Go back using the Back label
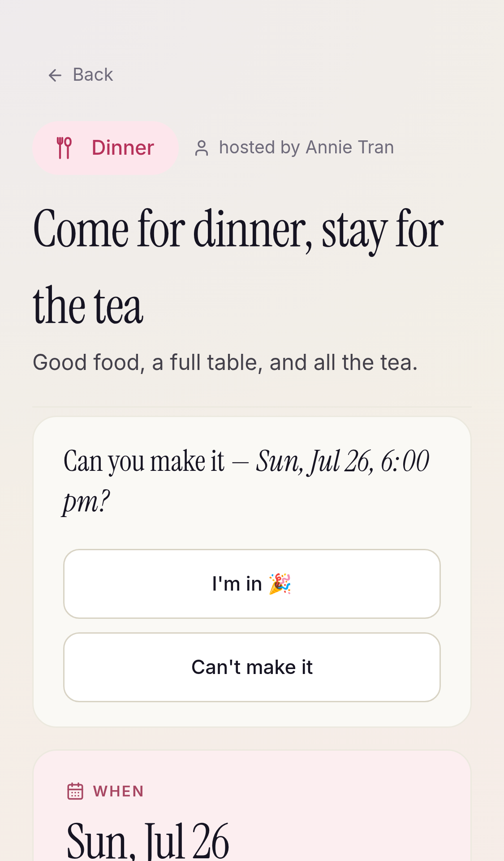Screen dimensions: 504x861 (93, 75)
